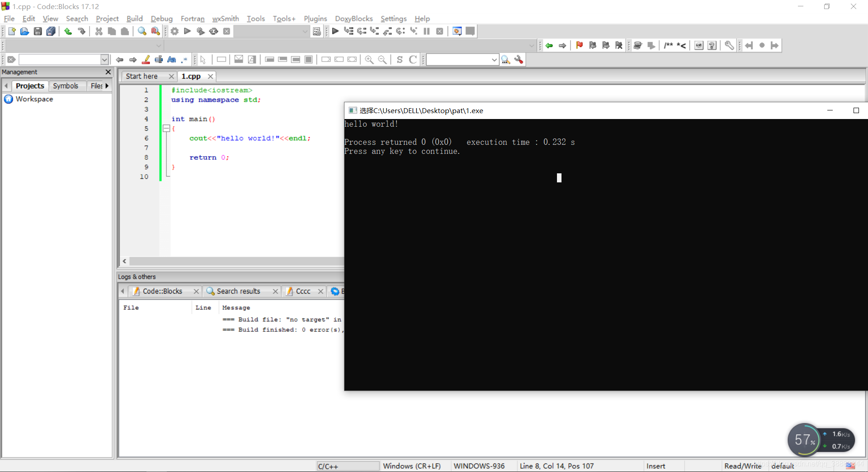Highlight matches with the pencil marker icon
The width and height of the screenshot is (868, 472).
coord(146,59)
